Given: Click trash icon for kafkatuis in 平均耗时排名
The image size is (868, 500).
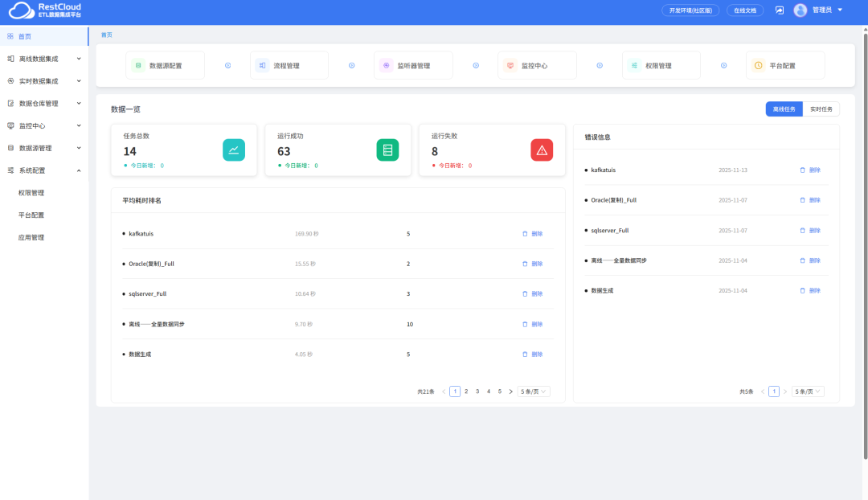Looking at the screenshot, I should 525,234.
